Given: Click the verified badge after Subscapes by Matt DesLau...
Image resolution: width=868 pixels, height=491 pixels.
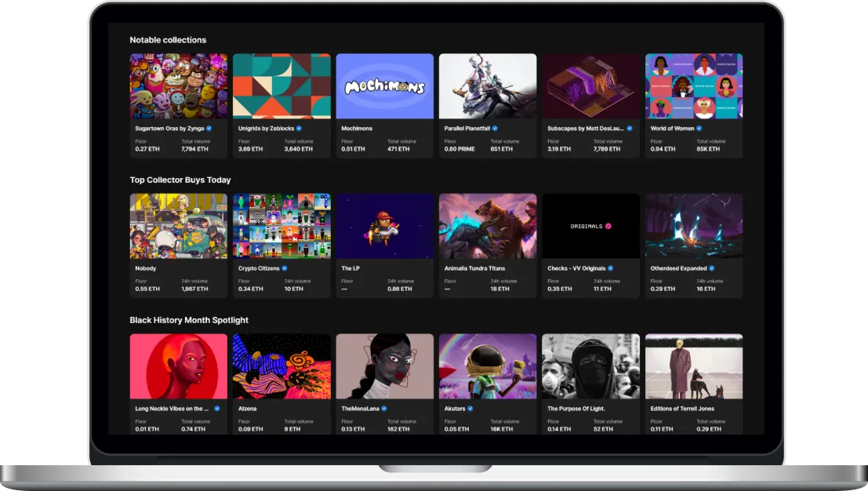Looking at the screenshot, I should [x=630, y=129].
